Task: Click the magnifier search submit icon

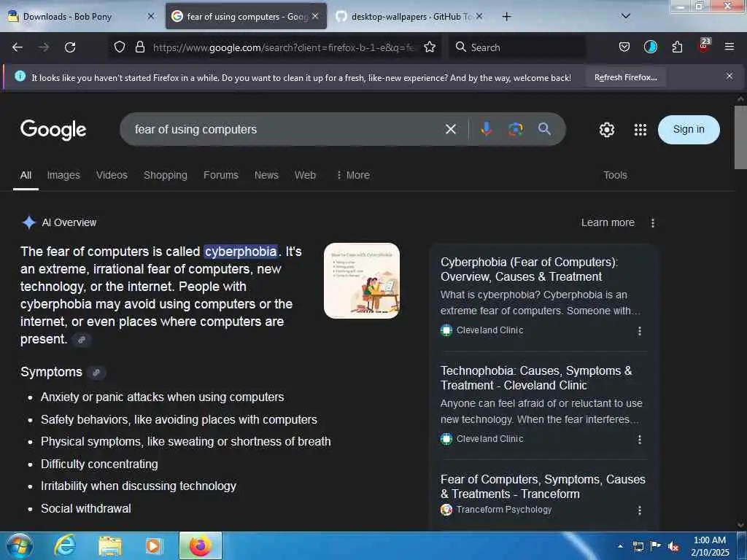Action: point(544,128)
